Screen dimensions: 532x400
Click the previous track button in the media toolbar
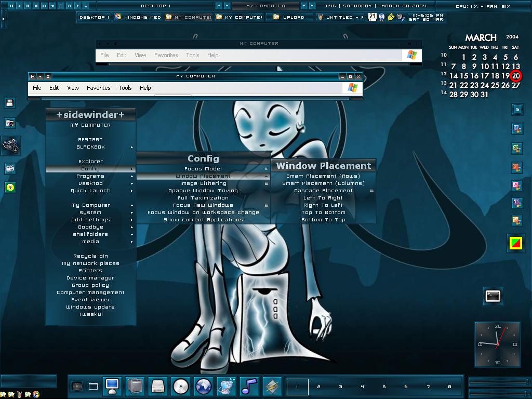(x=11, y=6)
